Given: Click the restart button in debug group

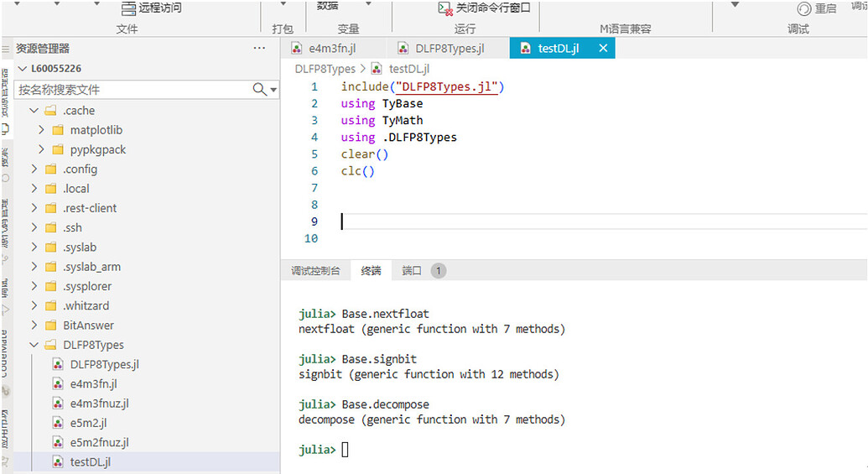Looking at the screenshot, I should pyautogui.click(x=817, y=9).
